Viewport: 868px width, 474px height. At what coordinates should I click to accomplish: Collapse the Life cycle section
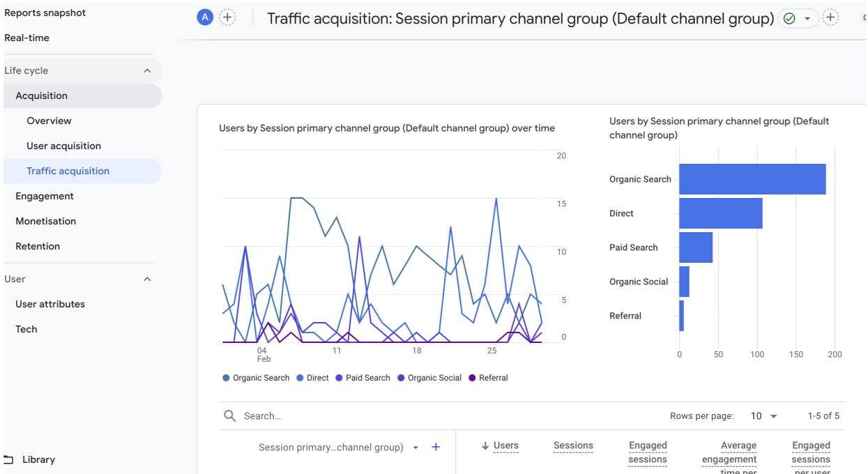146,70
